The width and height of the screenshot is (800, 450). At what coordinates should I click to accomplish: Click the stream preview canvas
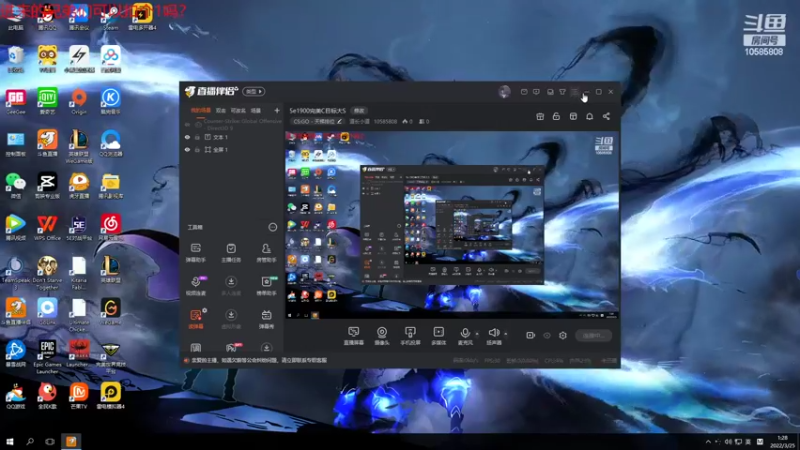coord(452,225)
